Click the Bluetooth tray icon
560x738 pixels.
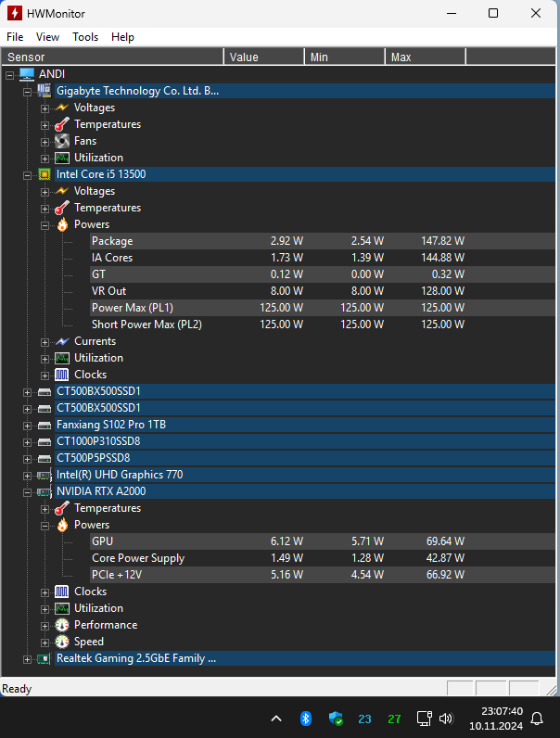[306, 719]
